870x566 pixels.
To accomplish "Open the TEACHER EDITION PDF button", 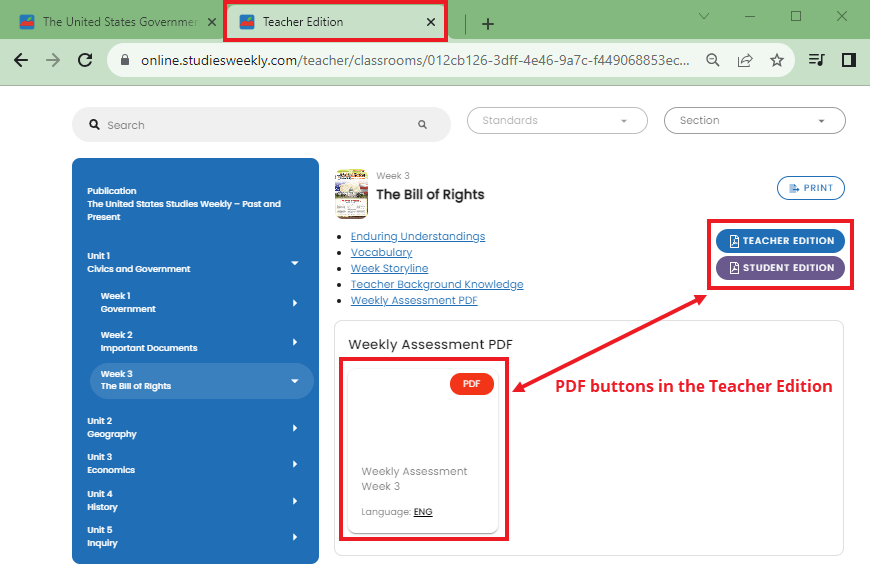I will click(780, 241).
